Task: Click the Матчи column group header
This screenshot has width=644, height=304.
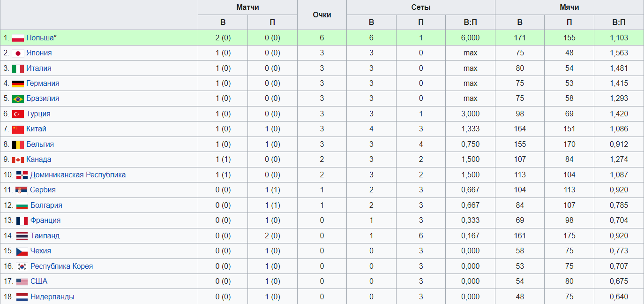Action: click(247, 8)
